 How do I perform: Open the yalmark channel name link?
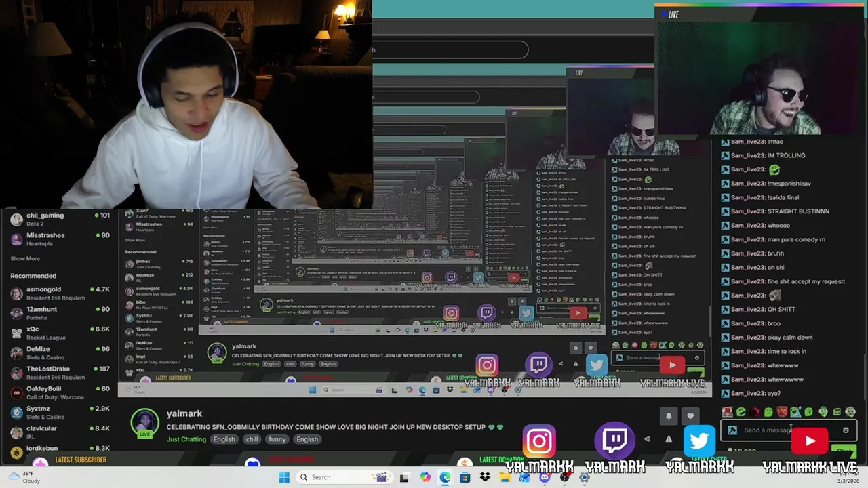[x=184, y=413]
